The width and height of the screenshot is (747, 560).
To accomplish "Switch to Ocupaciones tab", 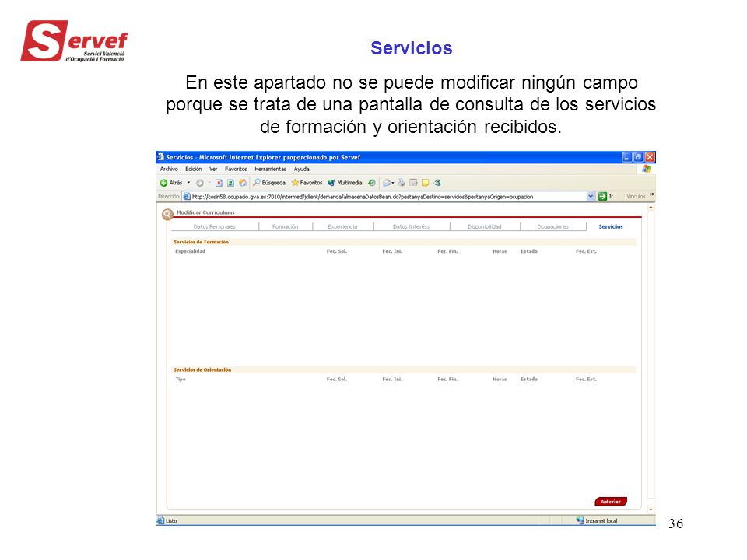I will (553, 226).
